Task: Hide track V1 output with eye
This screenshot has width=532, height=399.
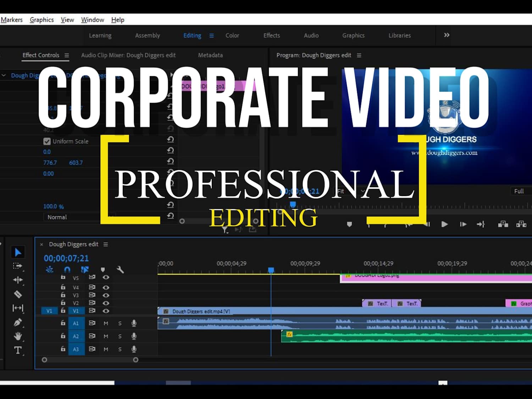Action: click(106, 311)
